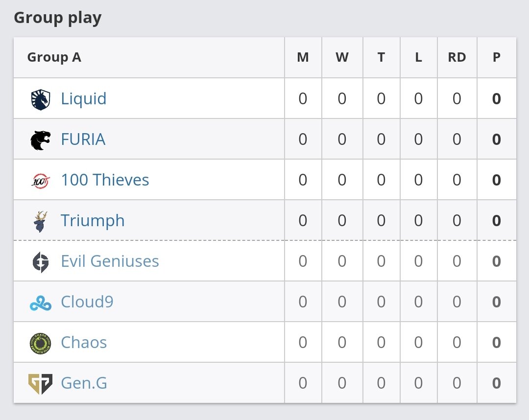529x420 pixels.
Task: Open the FURIA team page link
Action: click(x=83, y=140)
